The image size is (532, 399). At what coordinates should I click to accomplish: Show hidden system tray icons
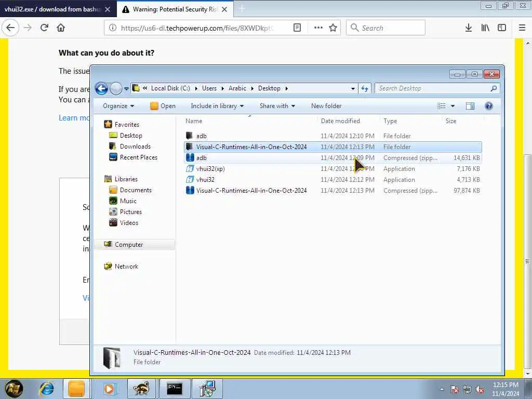442,390
